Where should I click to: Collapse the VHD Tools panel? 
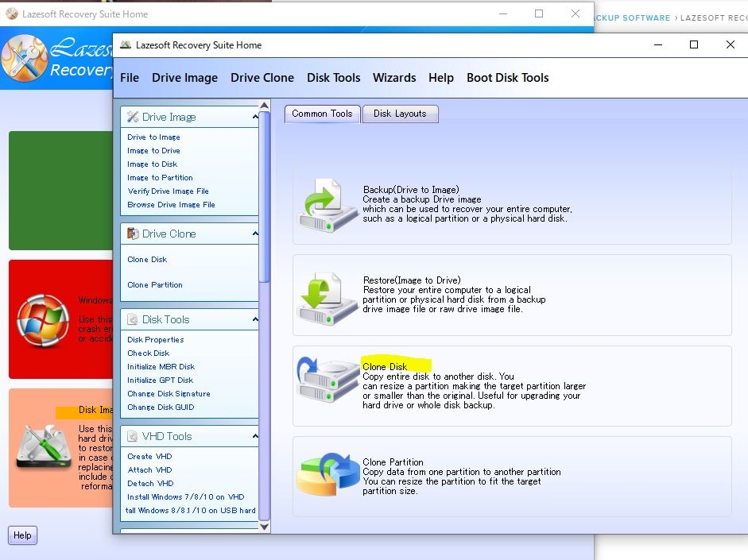[x=255, y=436]
